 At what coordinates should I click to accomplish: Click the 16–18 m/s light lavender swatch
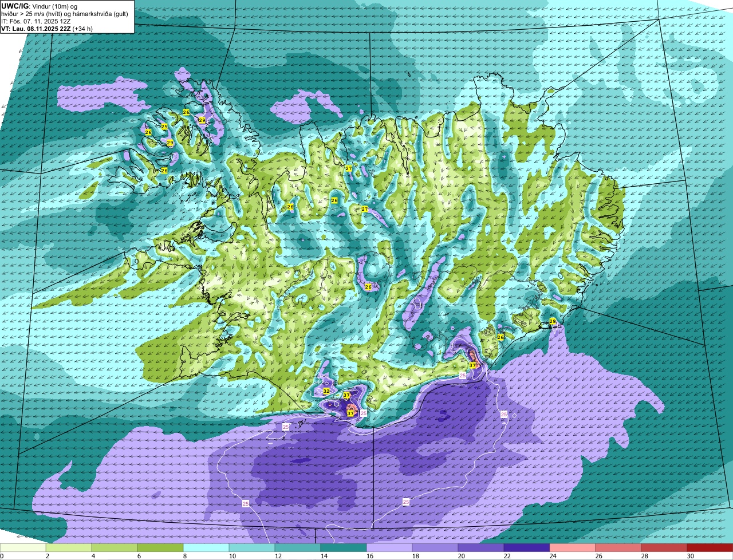(x=389, y=548)
